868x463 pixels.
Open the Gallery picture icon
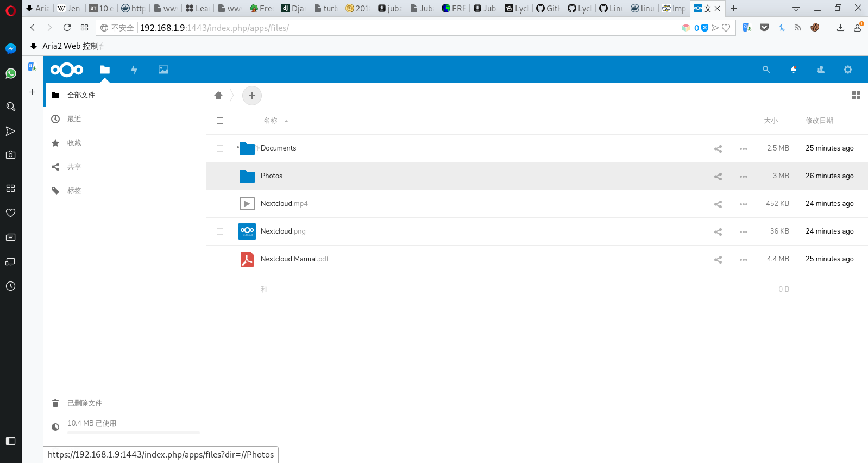(163, 70)
